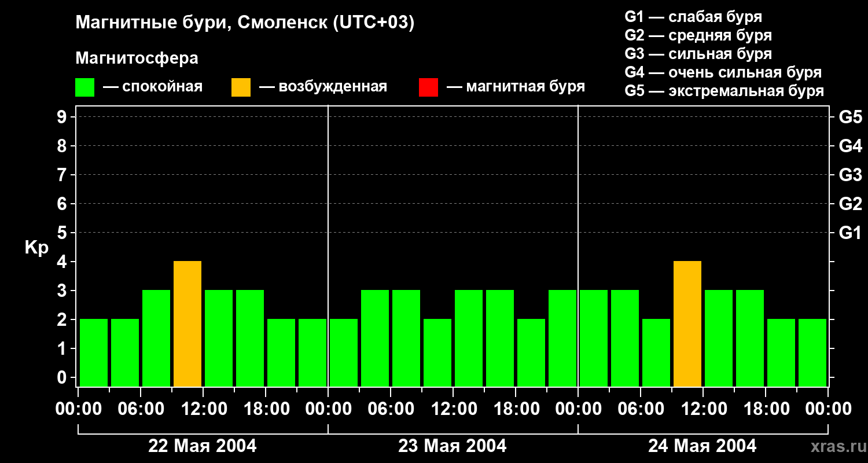
Task: Click the G4 label on right axis
Action: click(850, 146)
